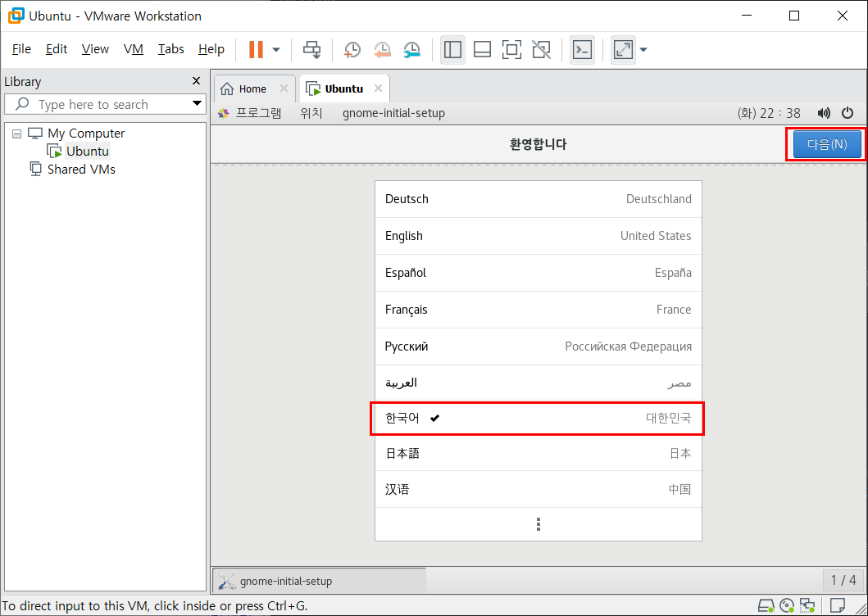
Task: Toggle the console view toolbar button
Action: click(582, 50)
